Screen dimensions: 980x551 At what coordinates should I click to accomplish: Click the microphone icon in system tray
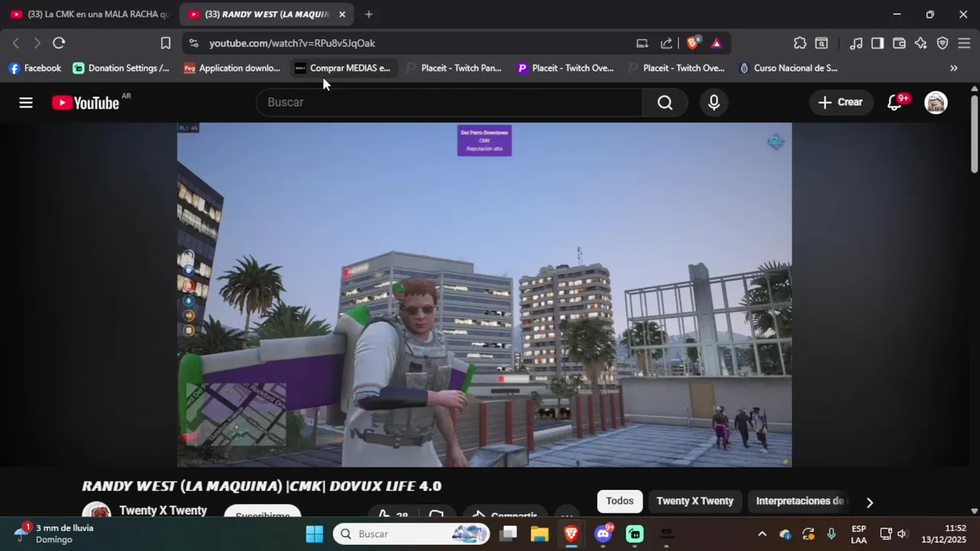click(831, 534)
